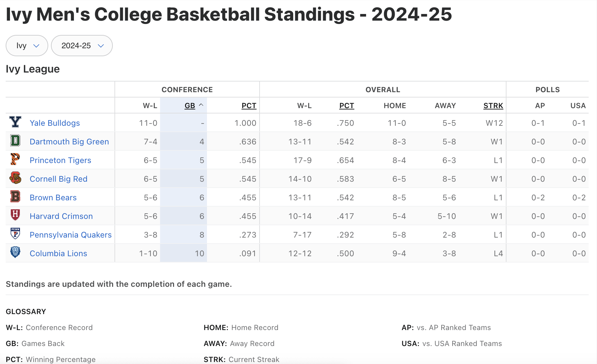The image size is (597, 364).
Task: Go to Princeton Tigers team page
Action: coord(60,160)
